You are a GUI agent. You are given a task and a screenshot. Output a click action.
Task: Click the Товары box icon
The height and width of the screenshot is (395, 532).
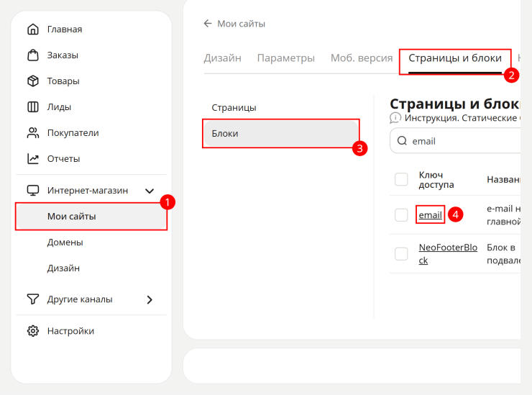coord(33,81)
